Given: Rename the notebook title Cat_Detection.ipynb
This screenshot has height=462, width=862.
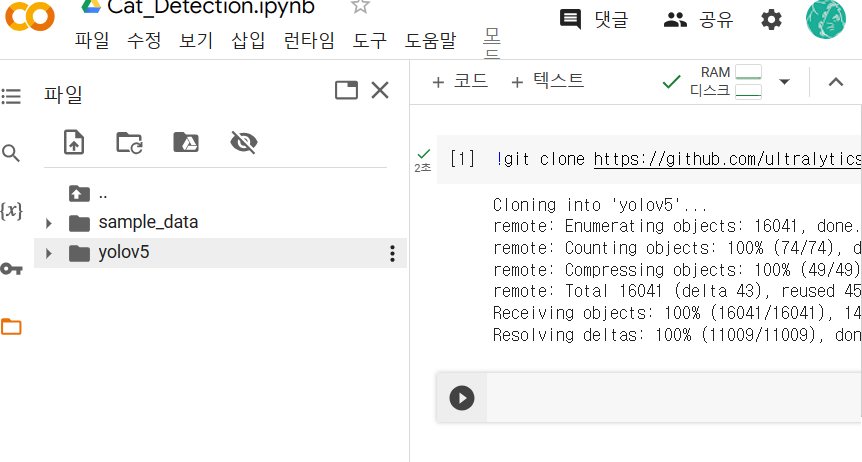Looking at the screenshot, I should coord(211,7).
